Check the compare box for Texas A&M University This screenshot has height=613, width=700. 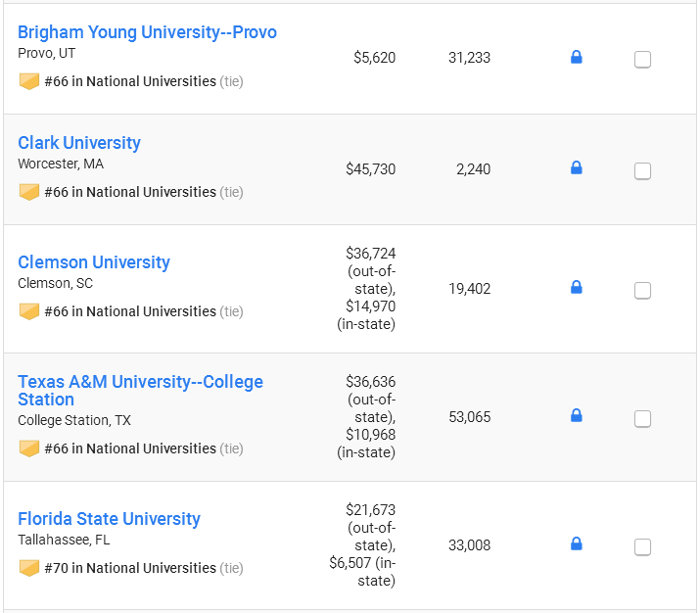pos(642,418)
